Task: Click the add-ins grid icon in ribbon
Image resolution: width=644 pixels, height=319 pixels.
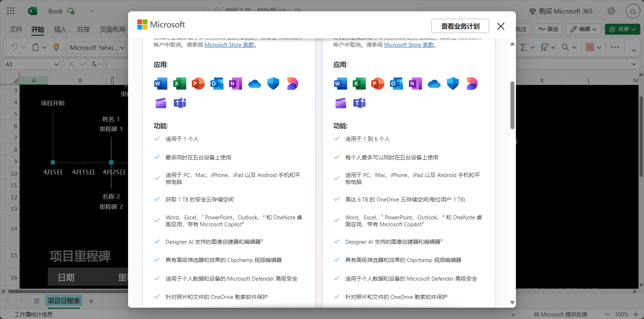Action: coord(590,47)
